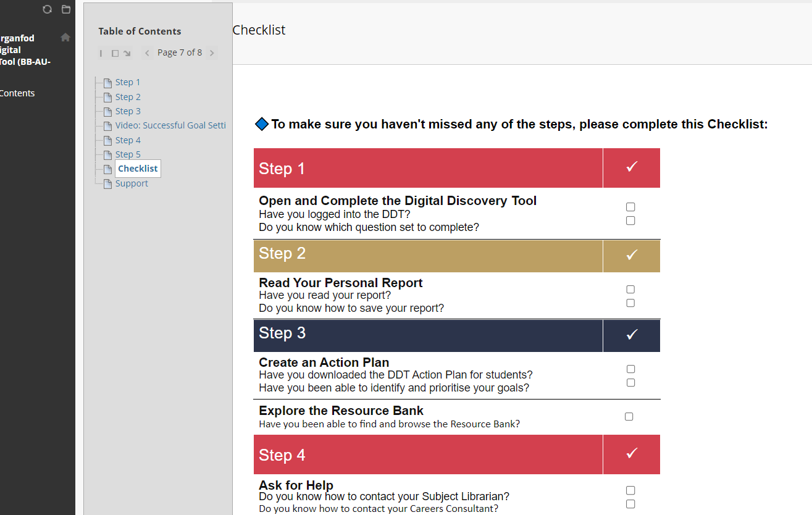Go to previous page with left chevron
The height and width of the screenshot is (515, 812).
pyautogui.click(x=147, y=53)
